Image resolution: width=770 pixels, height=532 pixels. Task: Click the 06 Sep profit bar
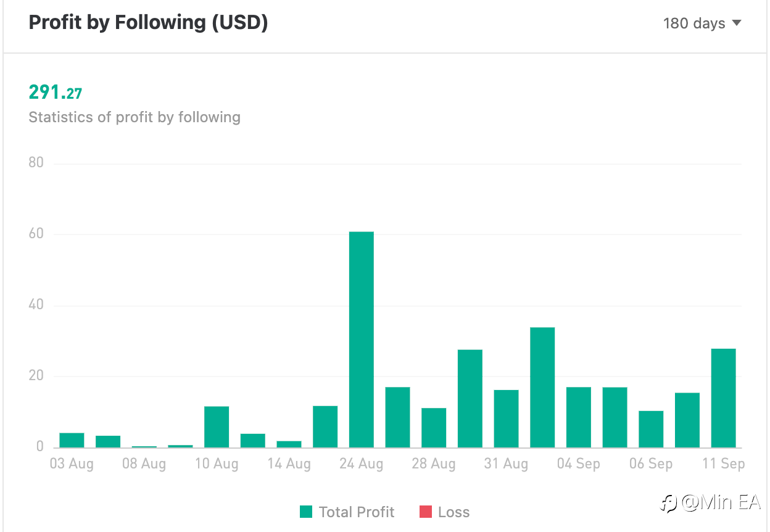tap(651, 429)
